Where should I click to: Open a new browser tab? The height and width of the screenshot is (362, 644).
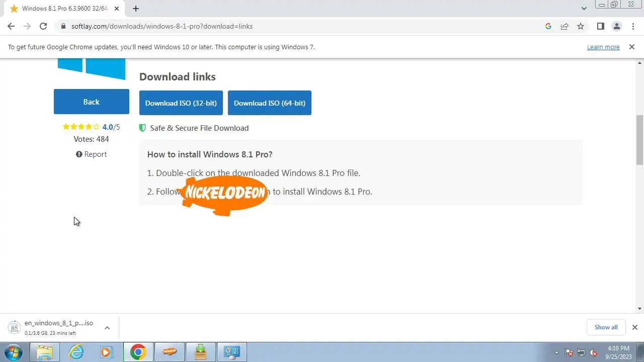coord(136,9)
